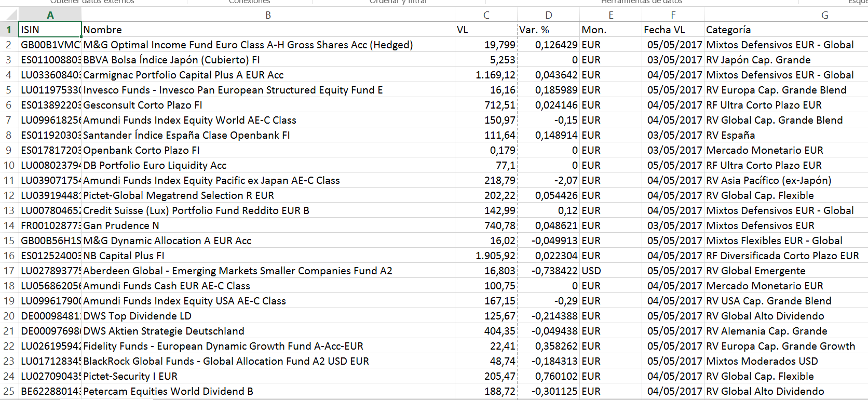Select Fidelity European Dynamic Growth Fund cell
This screenshot has width=868, height=400.
268,346
